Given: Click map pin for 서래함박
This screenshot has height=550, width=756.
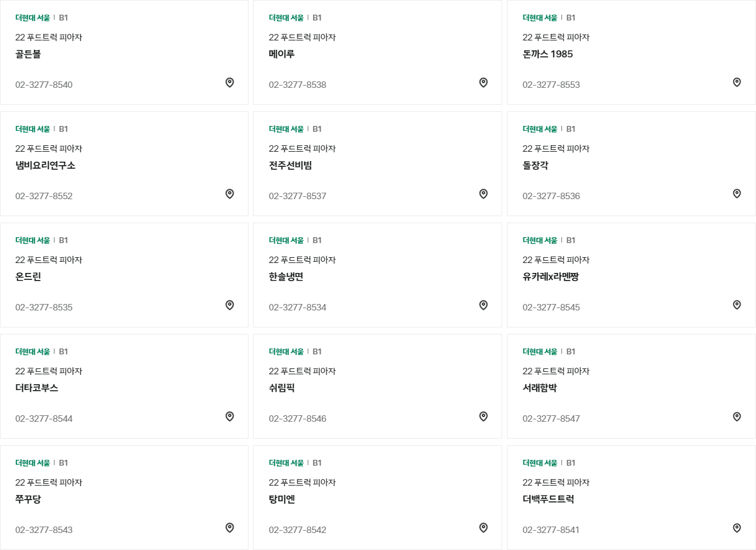Looking at the screenshot, I should click(x=737, y=416).
